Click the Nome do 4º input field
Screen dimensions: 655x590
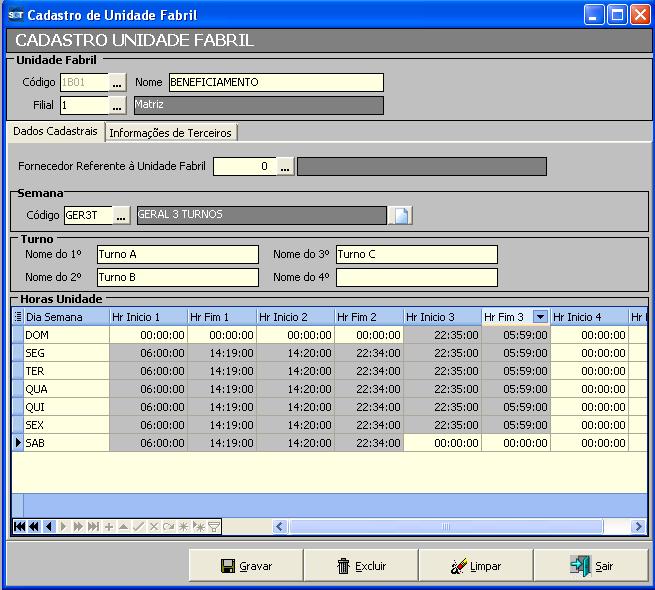416,277
